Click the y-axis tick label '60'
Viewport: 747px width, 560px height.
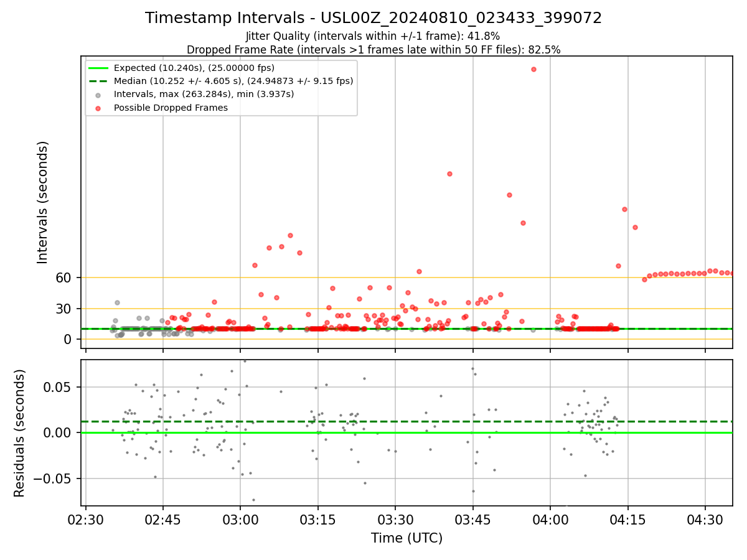(x=65, y=278)
